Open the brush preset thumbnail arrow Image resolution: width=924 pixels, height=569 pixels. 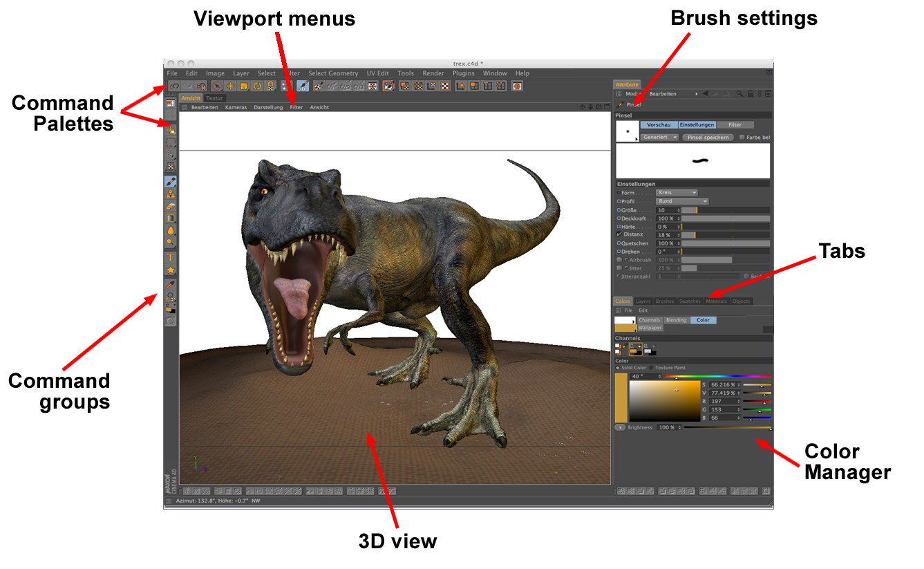pos(637,139)
